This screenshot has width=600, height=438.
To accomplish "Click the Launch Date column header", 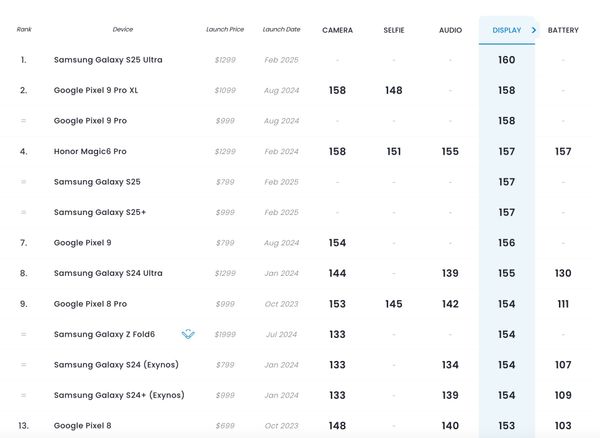I will pos(281,30).
